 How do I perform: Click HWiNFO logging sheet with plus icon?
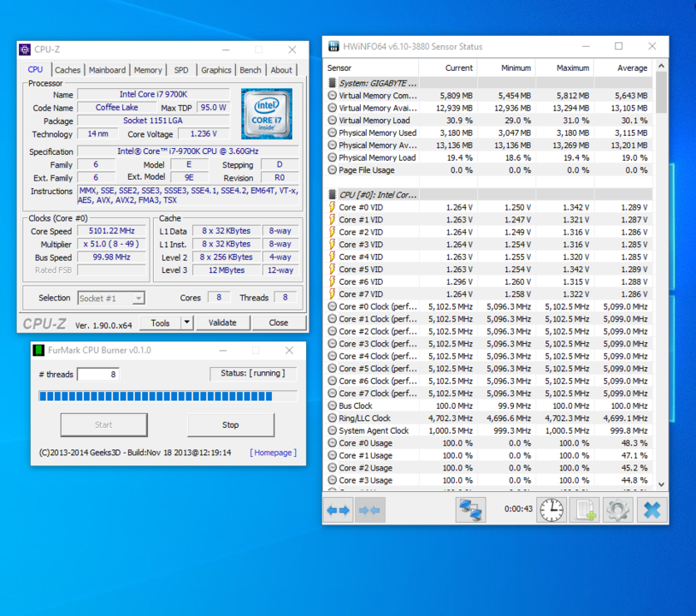pyautogui.click(x=585, y=510)
